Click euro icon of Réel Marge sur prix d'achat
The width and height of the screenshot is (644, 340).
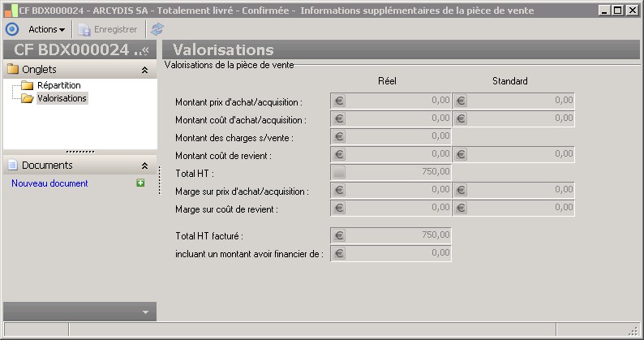tap(339, 191)
